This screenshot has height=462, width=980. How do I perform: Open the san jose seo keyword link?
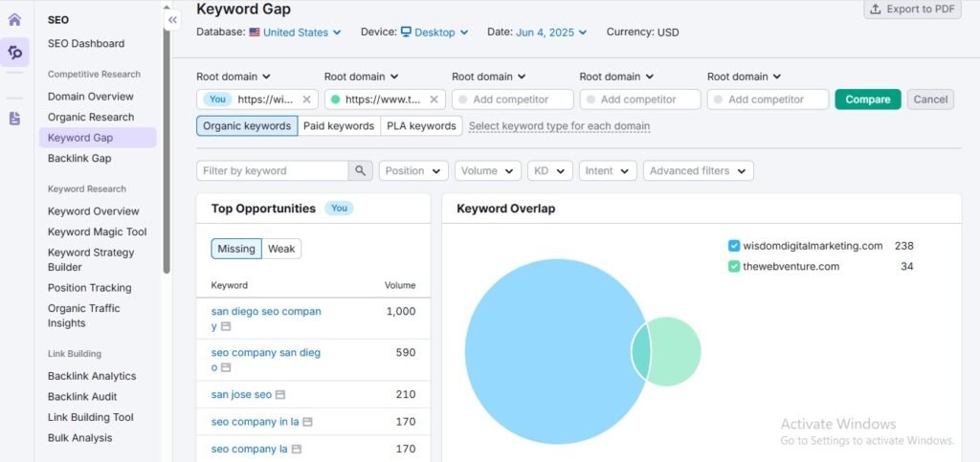pos(241,395)
